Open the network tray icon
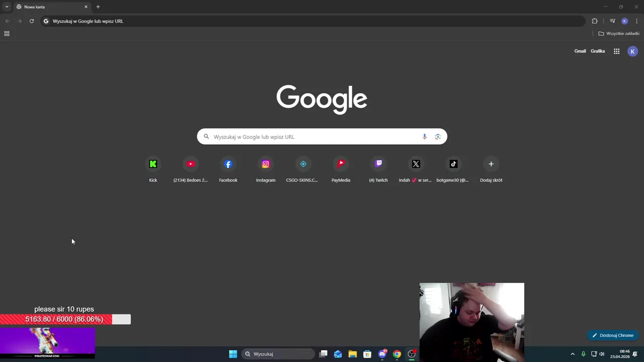The width and height of the screenshot is (644, 362). 594,354
